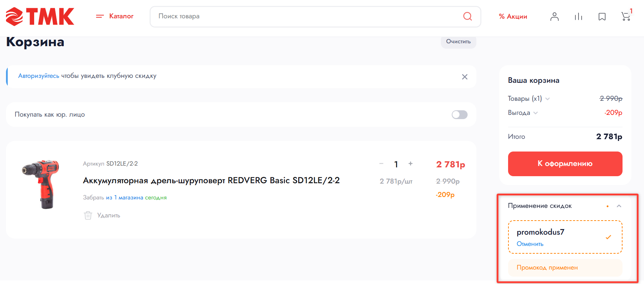Open the REDVERG Basic SD12LE/2-2 product title

(211, 180)
